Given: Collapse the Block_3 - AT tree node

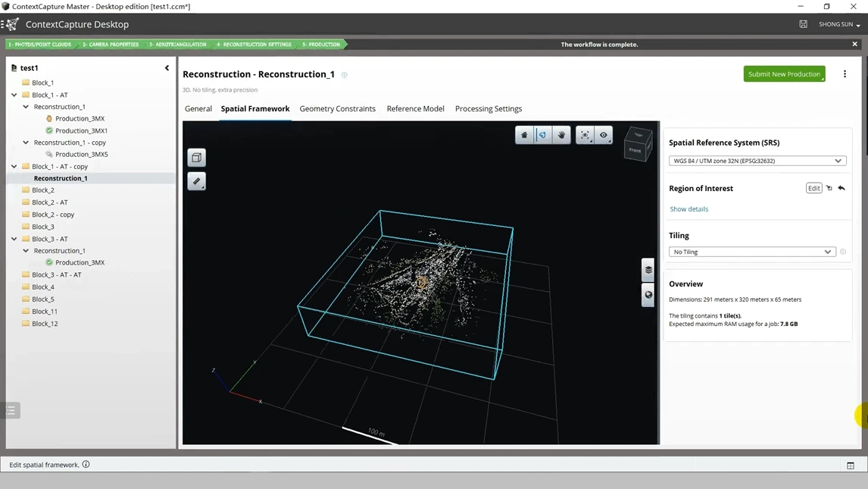Looking at the screenshot, I should point(14,240).
